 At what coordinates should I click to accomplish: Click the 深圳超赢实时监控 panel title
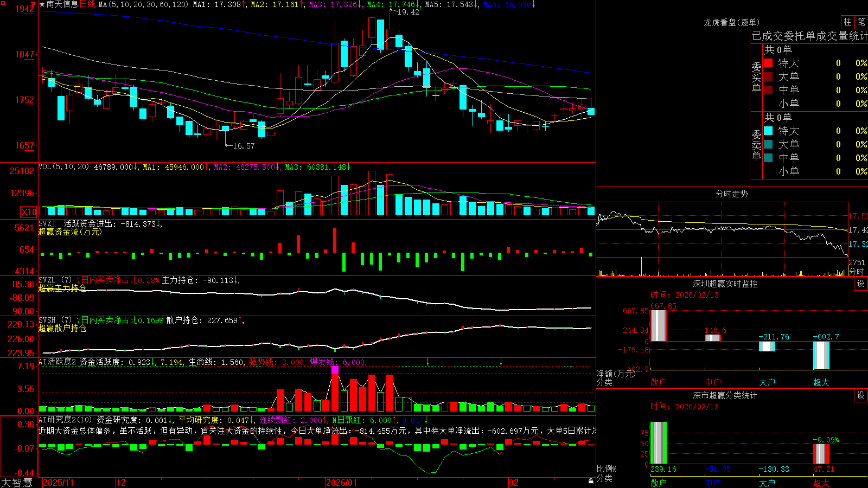725,284
